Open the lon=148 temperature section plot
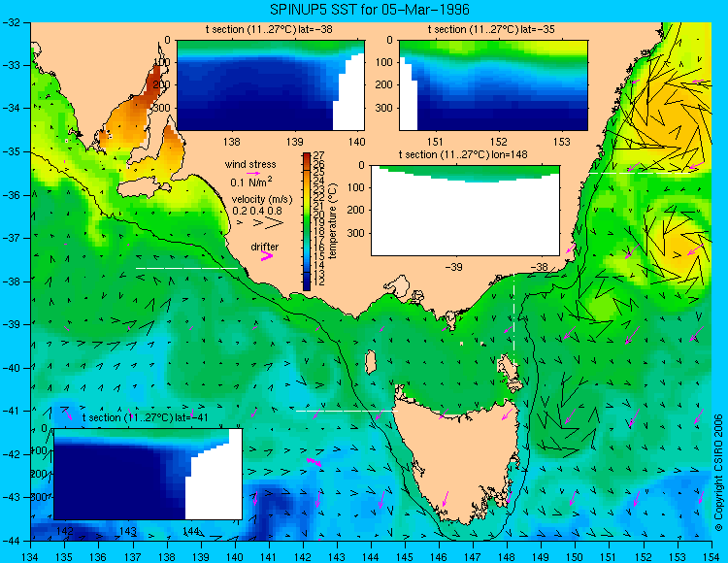 click(x=465, y=211)
